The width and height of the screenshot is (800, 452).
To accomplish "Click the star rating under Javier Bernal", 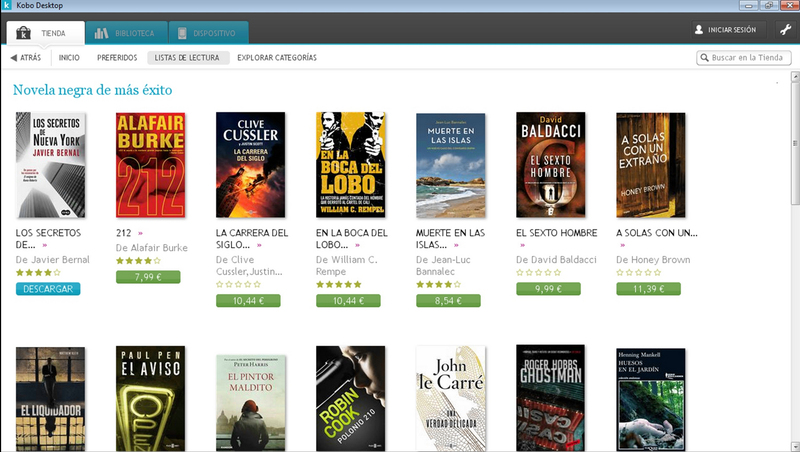I will pos(38,272).
